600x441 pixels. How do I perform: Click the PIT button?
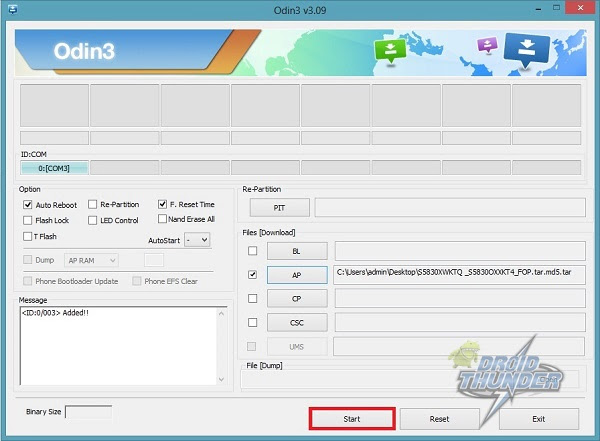280,207
